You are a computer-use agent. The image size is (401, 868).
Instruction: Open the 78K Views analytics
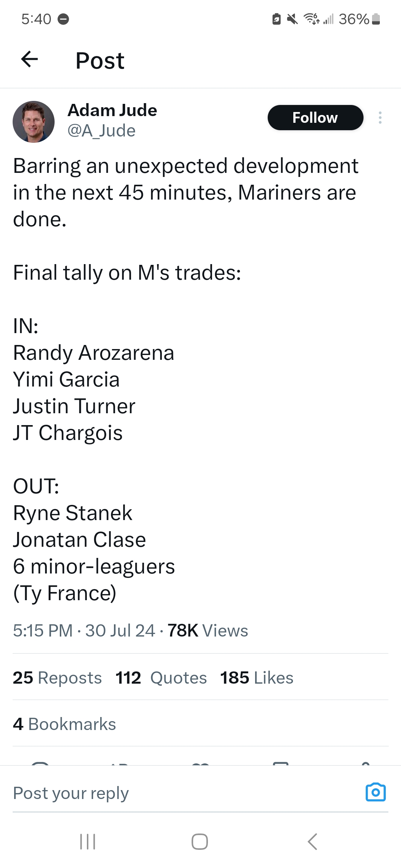[x=208, y=631]
